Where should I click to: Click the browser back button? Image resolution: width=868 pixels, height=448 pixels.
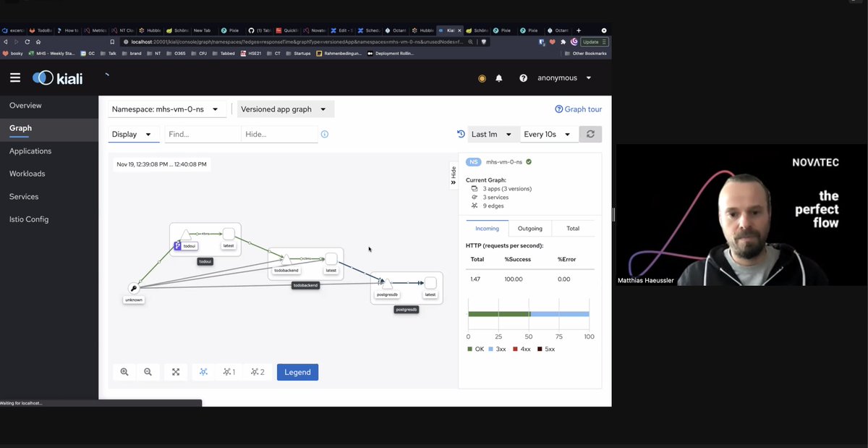(x=6, y=42)
